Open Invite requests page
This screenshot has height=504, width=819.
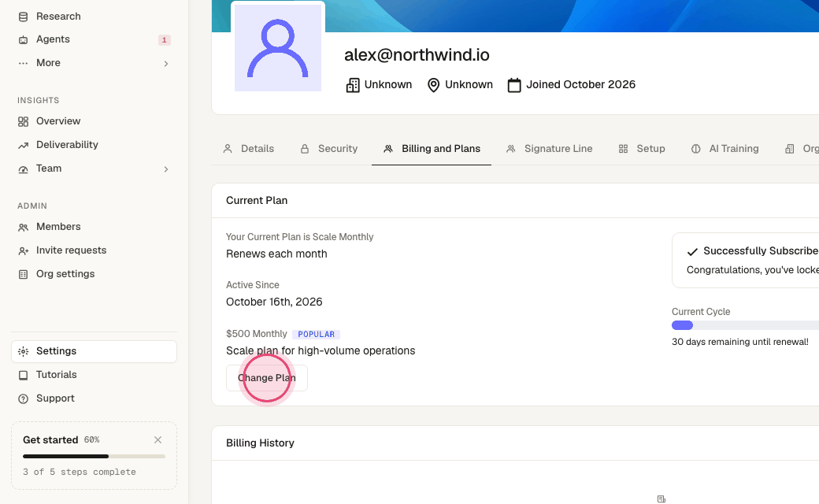94,250
